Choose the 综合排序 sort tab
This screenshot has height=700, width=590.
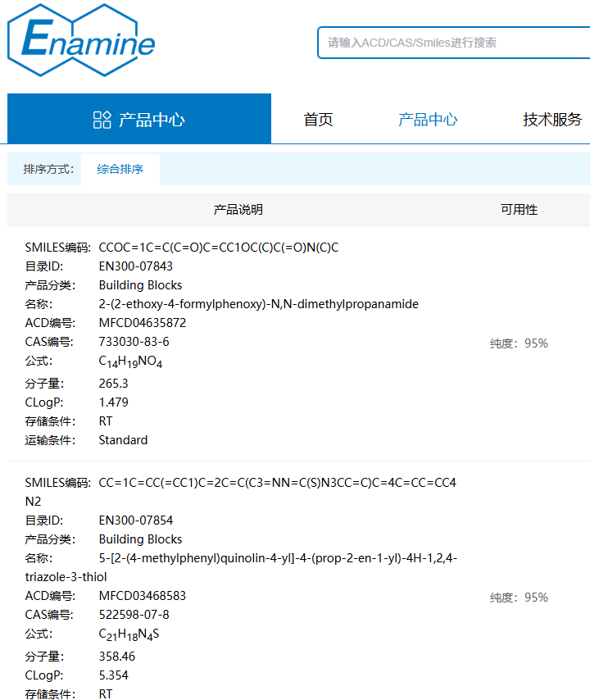pyautogui.click(x=120, y=170)
